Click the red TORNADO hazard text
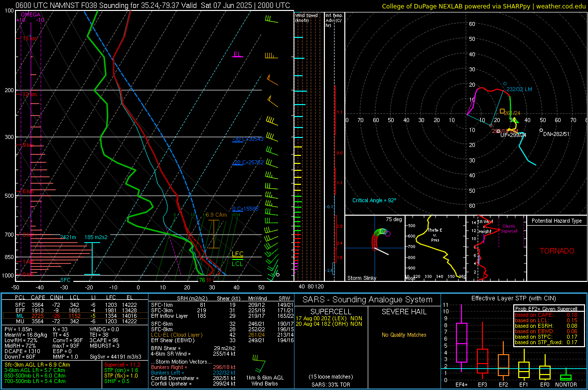Image resolution: width=588 pixels, height=390 pixels. [557, 251]
